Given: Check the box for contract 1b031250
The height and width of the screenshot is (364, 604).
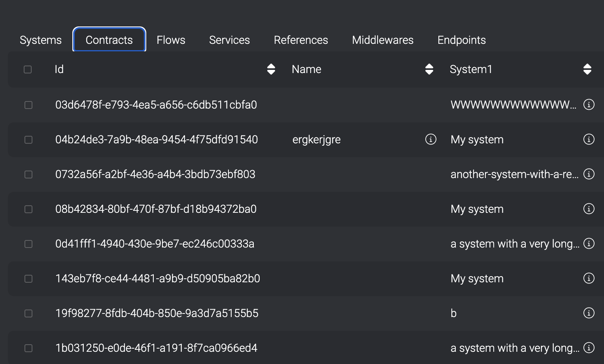Looking at the screenshot, I should pyautogui.click(x=28, y=348).
